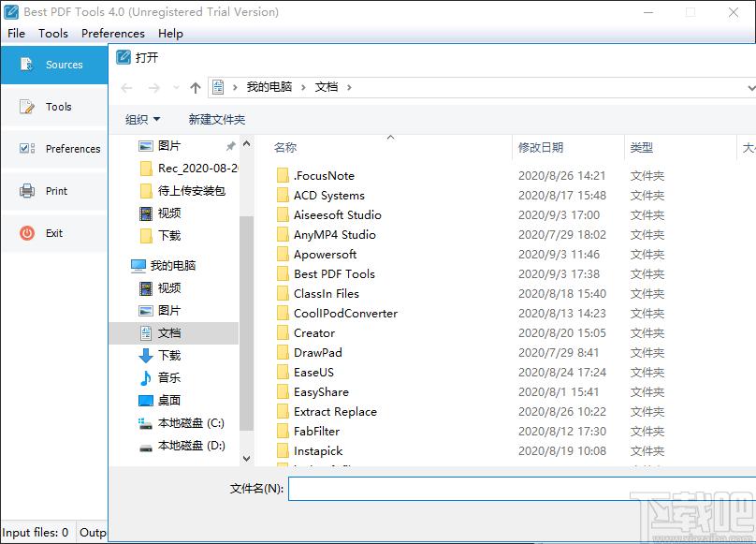Click the 桌面 desktop icon

click(x=146, y=401)
